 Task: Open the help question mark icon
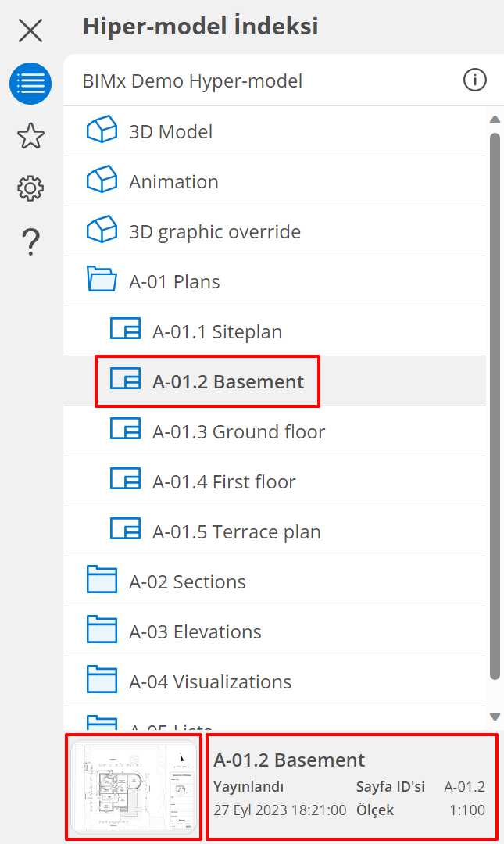(30, 241)
